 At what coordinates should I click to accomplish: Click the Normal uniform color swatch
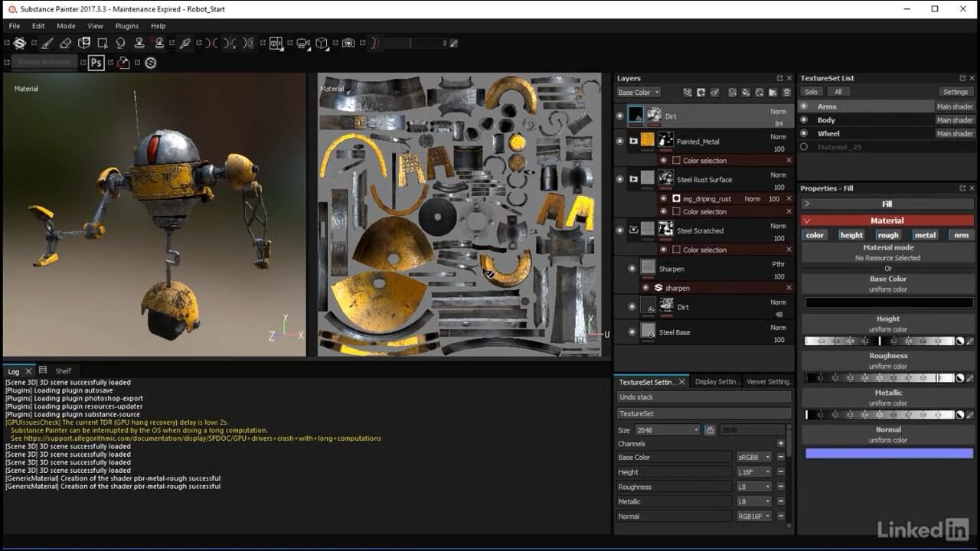point(888,454)
